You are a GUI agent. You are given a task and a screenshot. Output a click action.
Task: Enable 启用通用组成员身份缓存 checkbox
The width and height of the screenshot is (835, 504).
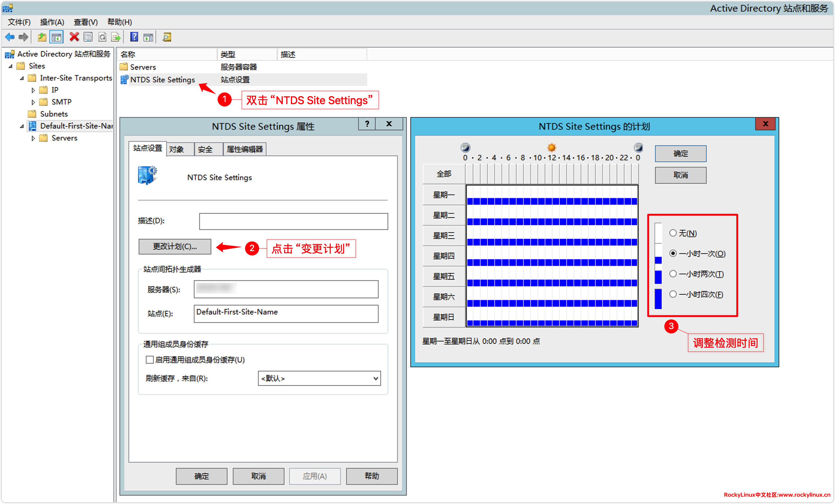coord(149,359)
